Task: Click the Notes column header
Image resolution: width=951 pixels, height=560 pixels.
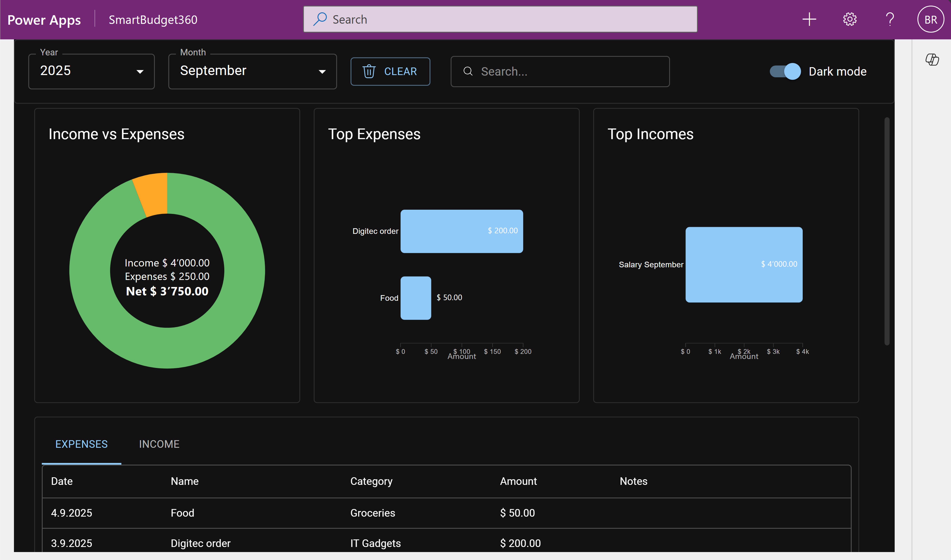Action: coord(633,481)
